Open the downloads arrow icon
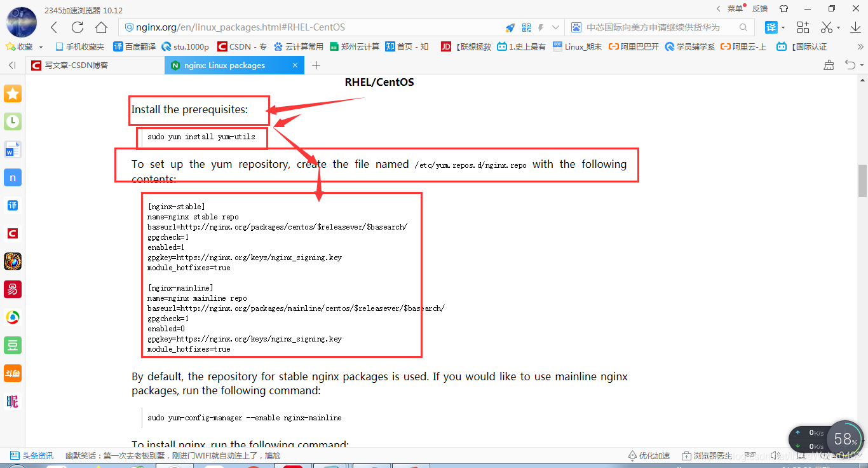Viewport: 868px width, 468px height. [855, 27]
